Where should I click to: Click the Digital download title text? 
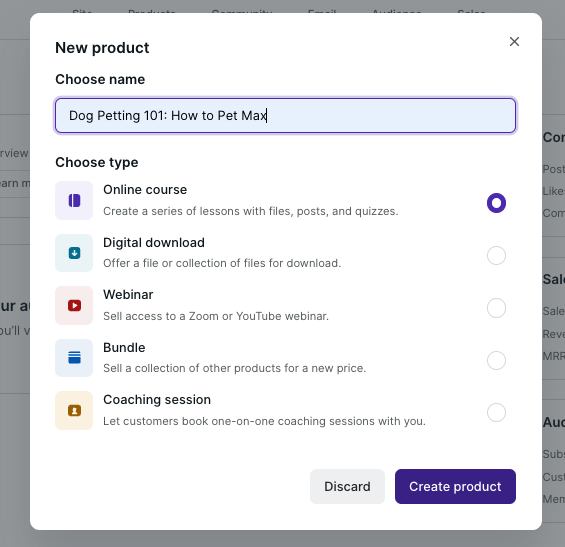pos(154,243)
